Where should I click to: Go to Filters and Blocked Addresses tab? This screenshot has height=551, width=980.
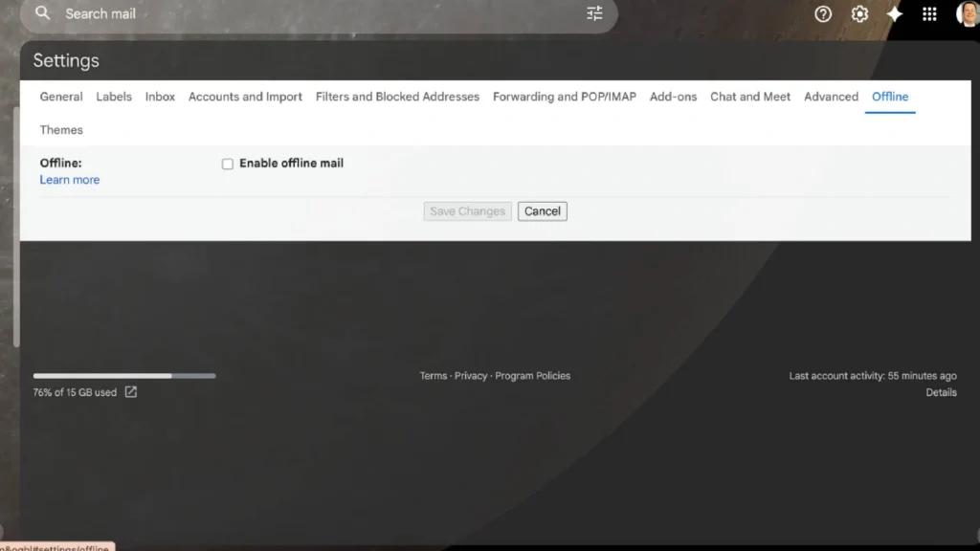(x=397, y=97)
